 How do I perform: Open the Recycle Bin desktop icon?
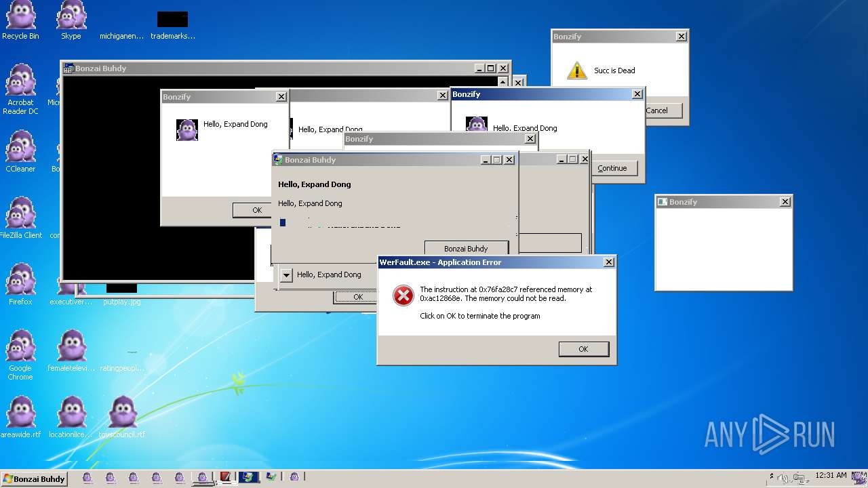(x=20, y=20)
